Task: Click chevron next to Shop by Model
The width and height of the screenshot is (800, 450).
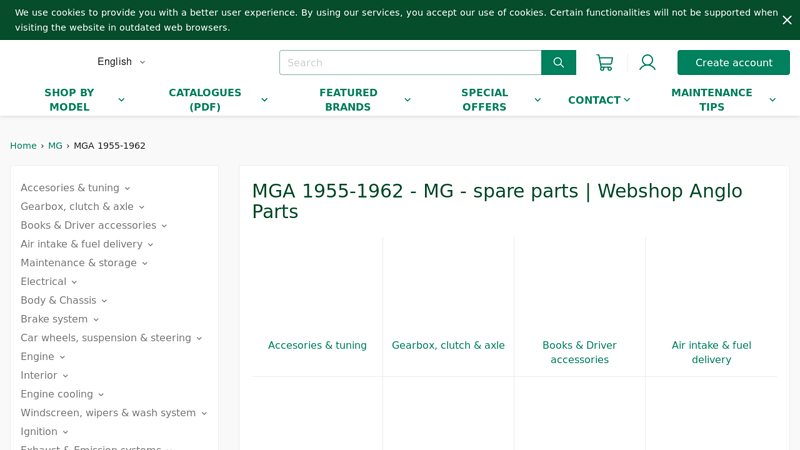Action: [x=121, y=100]
